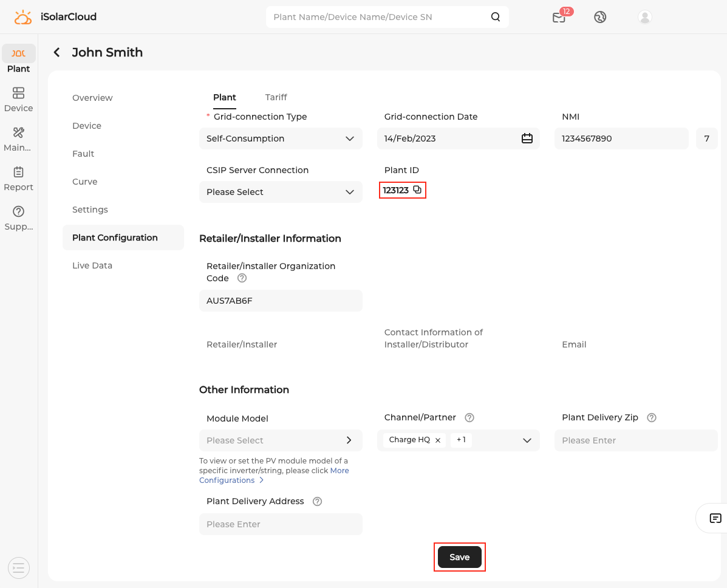
Task: Open the feedback chat widget
Action: tap(715, 518)
